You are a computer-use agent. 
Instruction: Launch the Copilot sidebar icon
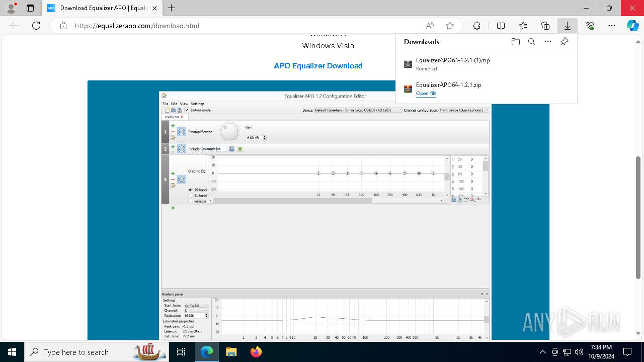click(x=632, y=26)
